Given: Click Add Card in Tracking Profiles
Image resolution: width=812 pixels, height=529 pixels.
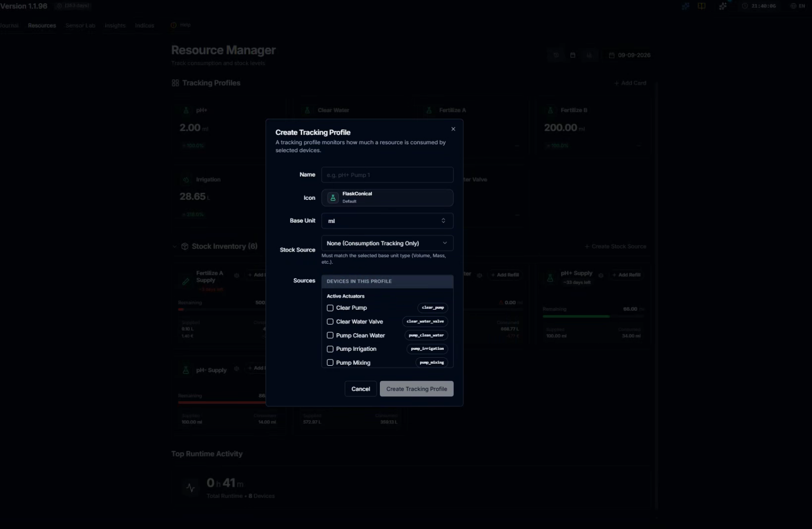Looking at the screenshot, I should (630, 83).
